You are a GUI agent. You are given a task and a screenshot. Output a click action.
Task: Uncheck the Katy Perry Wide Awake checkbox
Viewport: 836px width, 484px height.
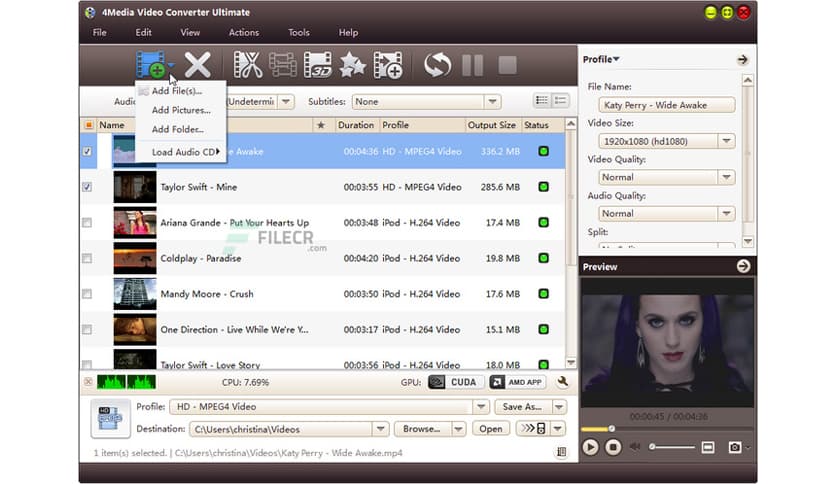click(87, 151)
